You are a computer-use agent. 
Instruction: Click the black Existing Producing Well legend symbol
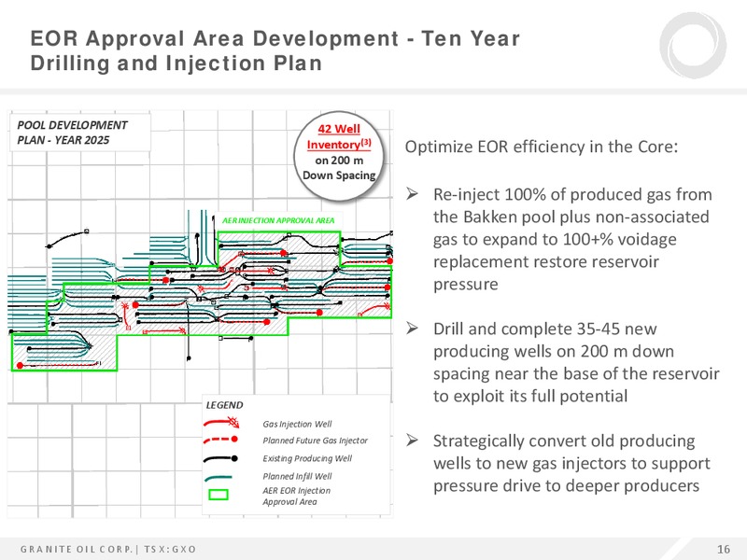[x=220, y=458]
